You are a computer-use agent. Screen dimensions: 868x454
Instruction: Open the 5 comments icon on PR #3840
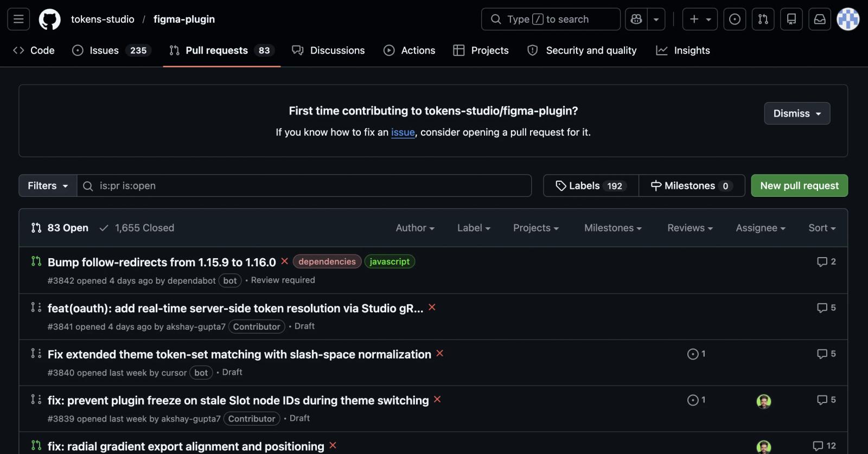click(826, 354)
